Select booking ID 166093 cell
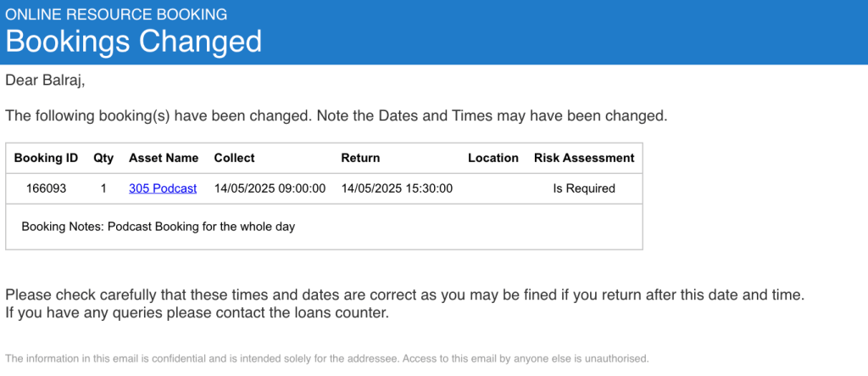 46,188
